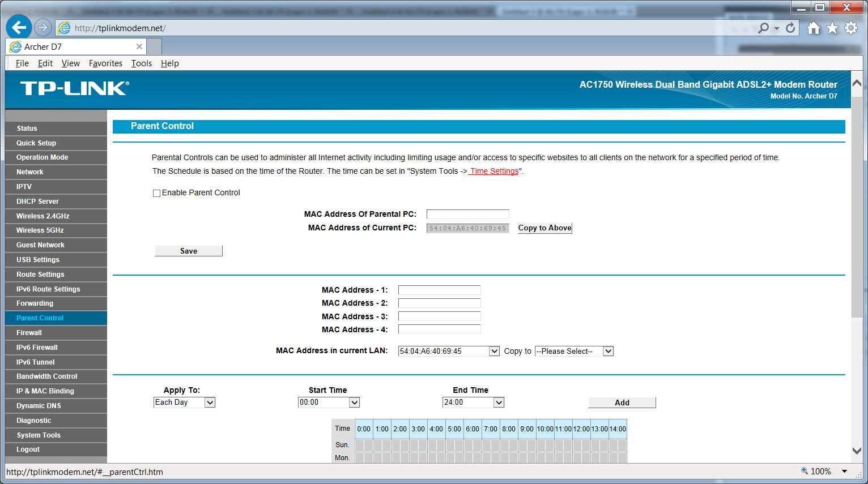The image size is (868, 484).
Task: Click the page scrollbar up arrow
Action: coord(857,83)
